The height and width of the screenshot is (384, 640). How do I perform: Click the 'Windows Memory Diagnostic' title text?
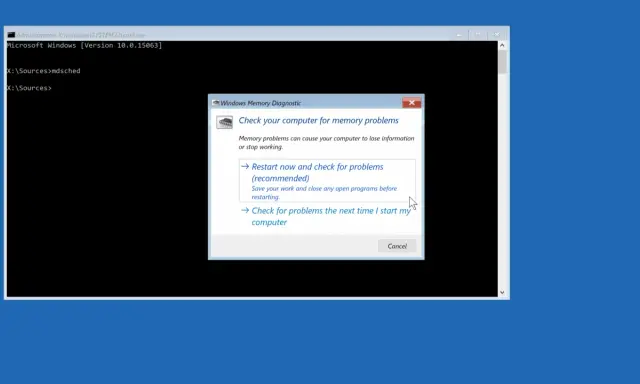pyautogui.click(x=260, y=103)
